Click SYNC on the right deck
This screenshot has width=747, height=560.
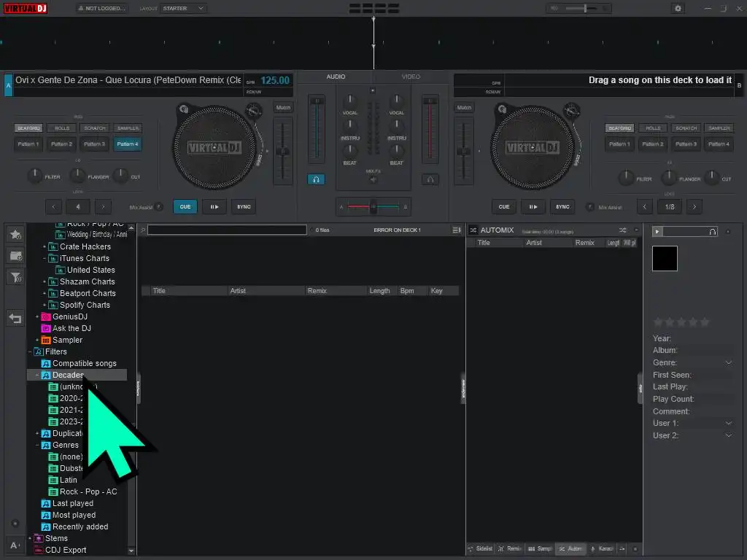click(x=562, y=206)
